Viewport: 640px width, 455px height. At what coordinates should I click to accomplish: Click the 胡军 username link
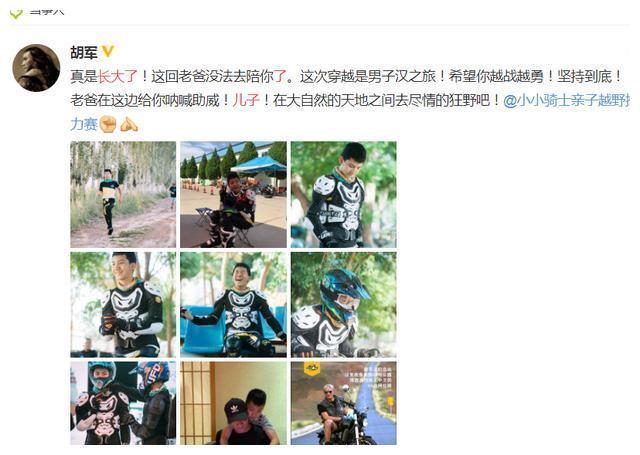pyautogui.click(x=84, y=53)
